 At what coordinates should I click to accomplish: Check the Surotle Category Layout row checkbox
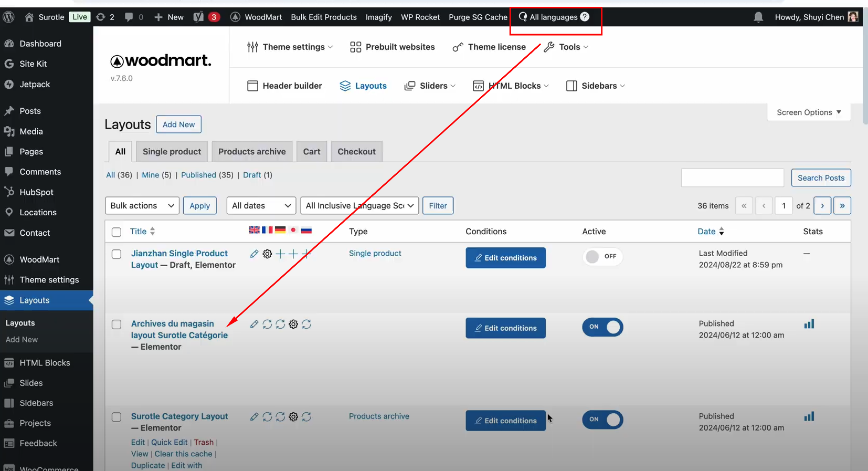[117, 417]
